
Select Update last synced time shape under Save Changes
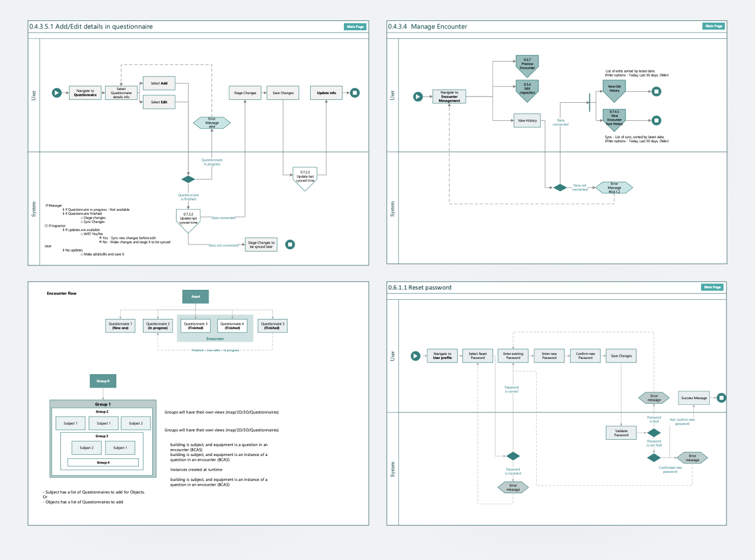click(x=305, y=179)
